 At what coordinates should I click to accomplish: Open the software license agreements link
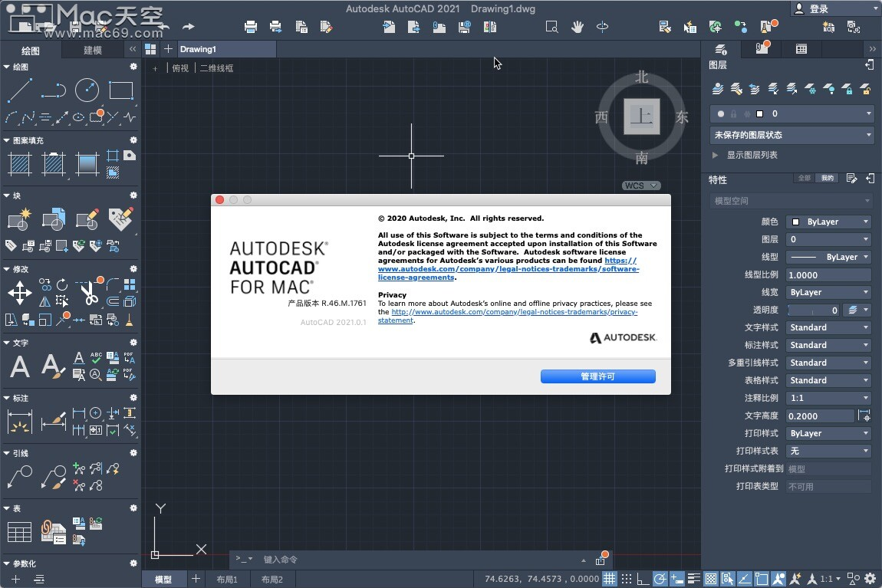click(508, 269)
